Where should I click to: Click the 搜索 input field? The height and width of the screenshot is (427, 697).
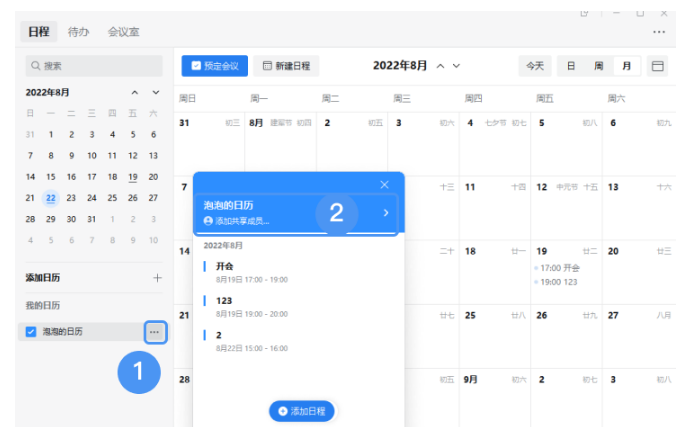click(93, 66)
